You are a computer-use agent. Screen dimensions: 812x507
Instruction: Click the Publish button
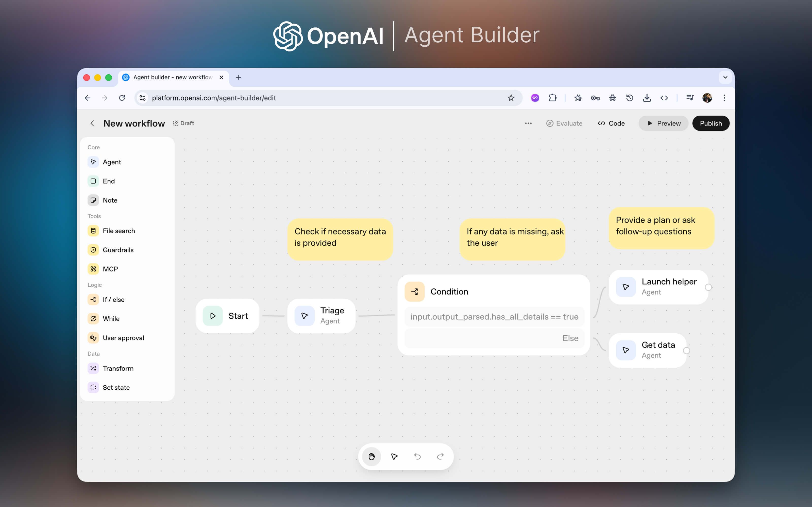tap(710, 123)
